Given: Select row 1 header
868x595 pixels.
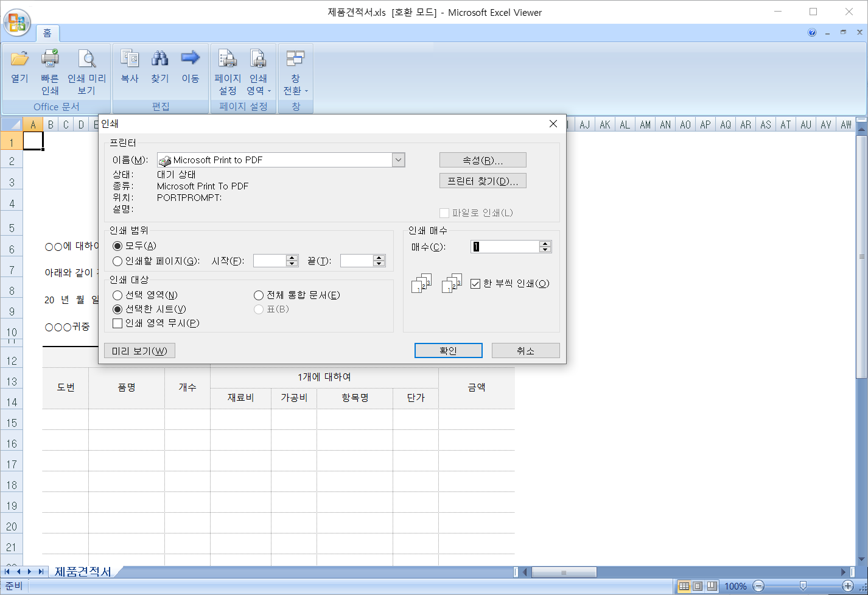Looking at the screenshot, I should (x=12, y=142).
